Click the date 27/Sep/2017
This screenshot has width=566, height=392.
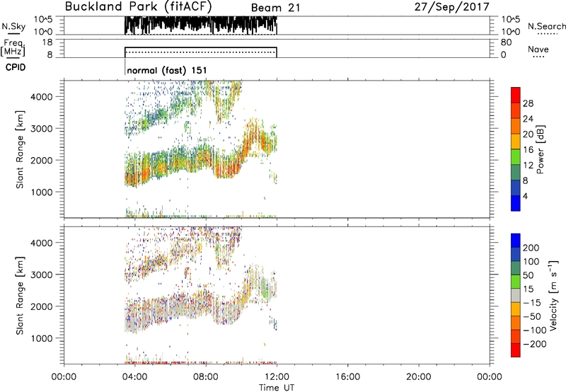click(x=452, y=7)
